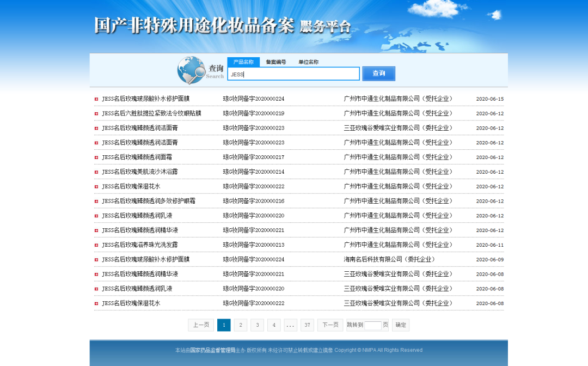Select the 产品名称 search tab

(x=243, y=62)
